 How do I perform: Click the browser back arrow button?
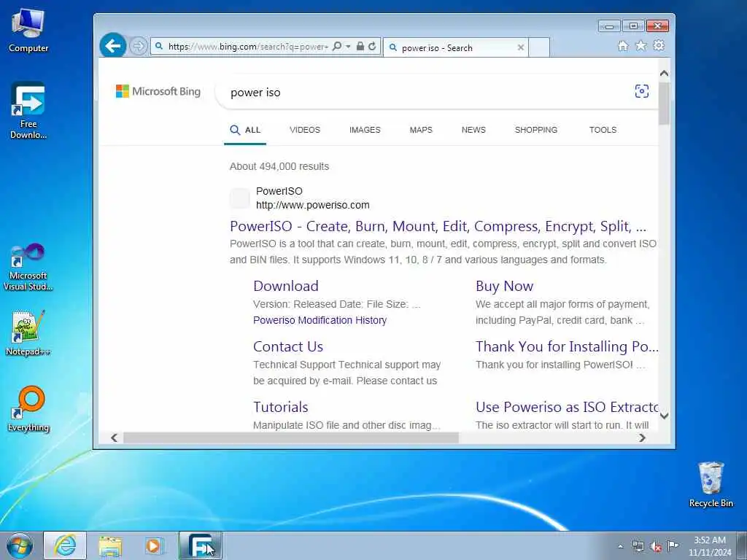pyautogui.click(x=113, y=46)
